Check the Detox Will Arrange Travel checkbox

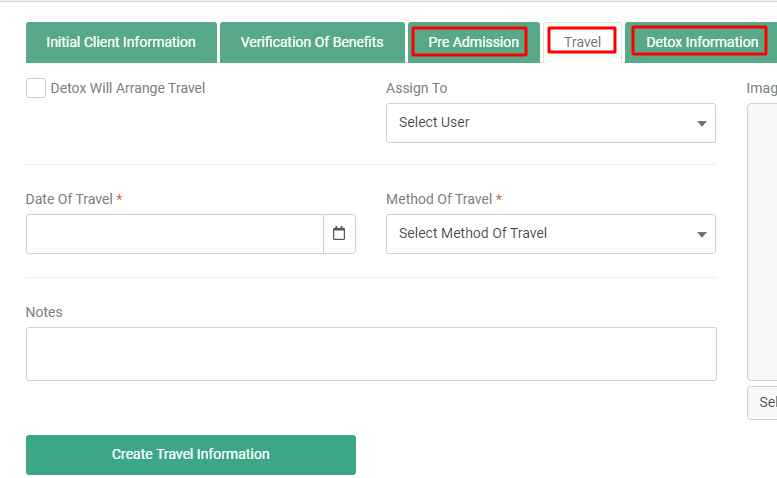point(36,88)
